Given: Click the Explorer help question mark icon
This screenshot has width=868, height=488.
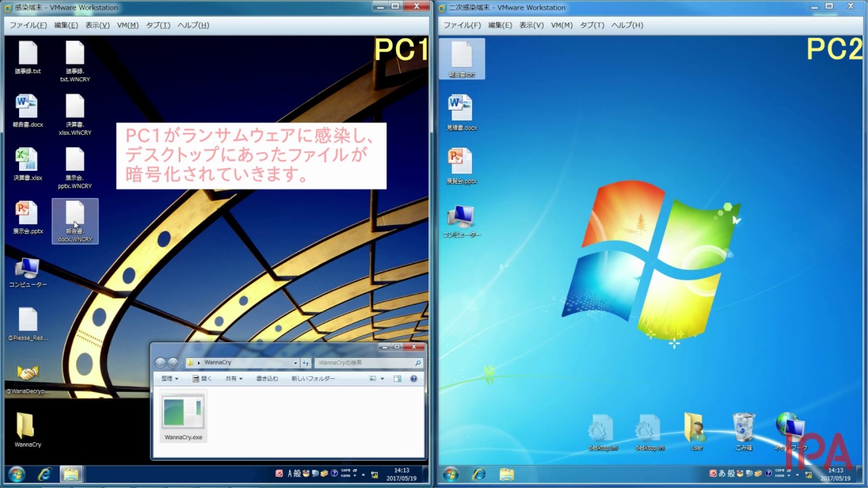Looking at the screenshot, I should (414, 379).
